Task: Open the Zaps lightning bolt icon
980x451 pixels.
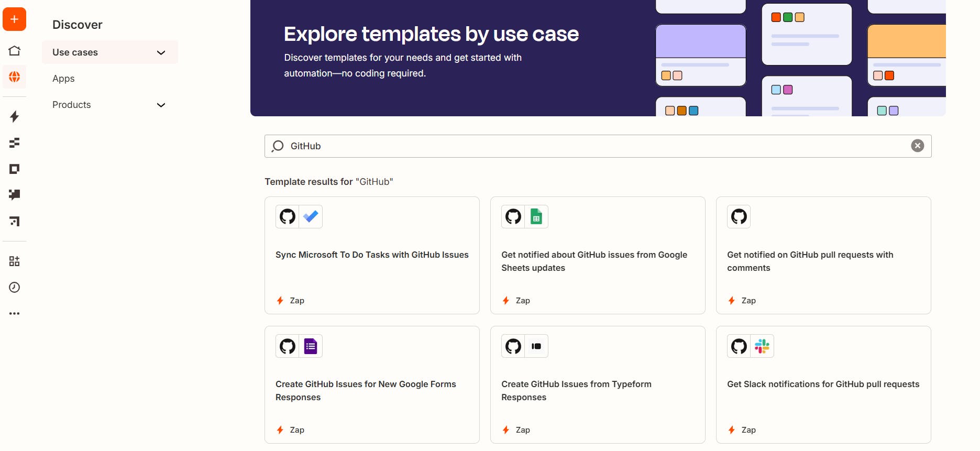Action: pos(14,116)
